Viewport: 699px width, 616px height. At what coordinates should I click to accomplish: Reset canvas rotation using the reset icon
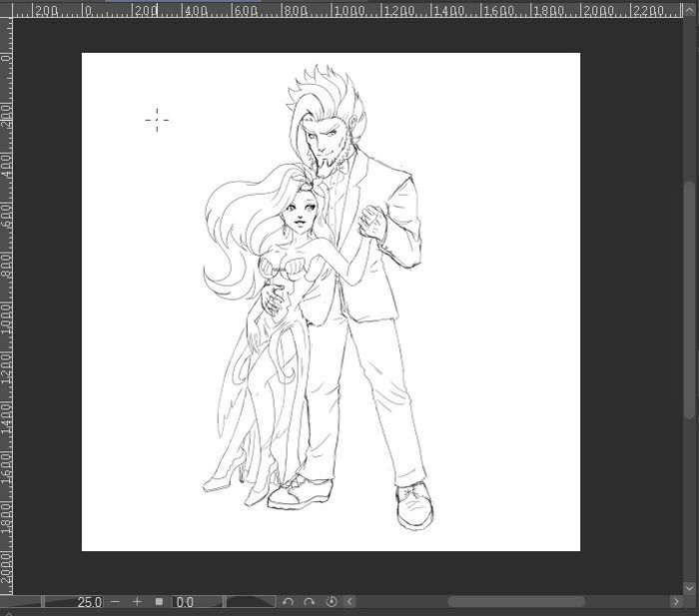pyautogui.click(x=331, y=602)
